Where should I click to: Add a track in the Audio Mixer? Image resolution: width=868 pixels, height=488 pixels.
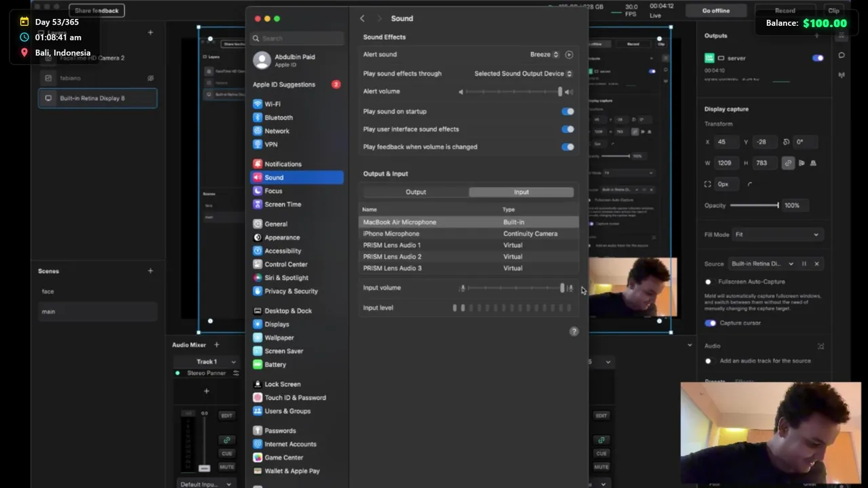pos(216,344)
